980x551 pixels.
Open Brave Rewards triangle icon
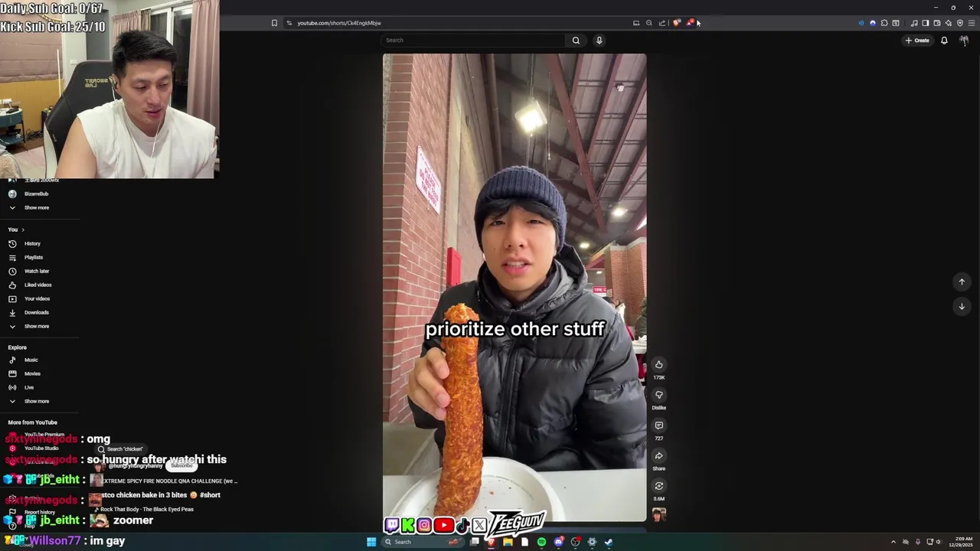pyautogui.click(x=689, y=23)
